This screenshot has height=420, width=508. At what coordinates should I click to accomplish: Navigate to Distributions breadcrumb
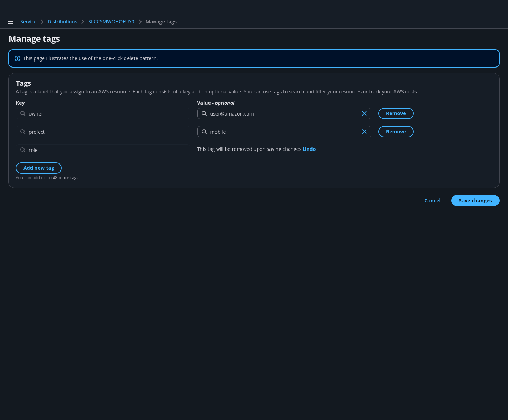pyautogui.click(x=62, y=22)
